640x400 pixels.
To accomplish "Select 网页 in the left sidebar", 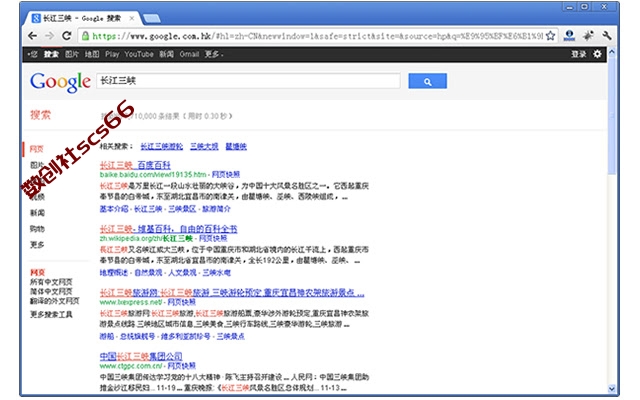I will click(36, 149).
